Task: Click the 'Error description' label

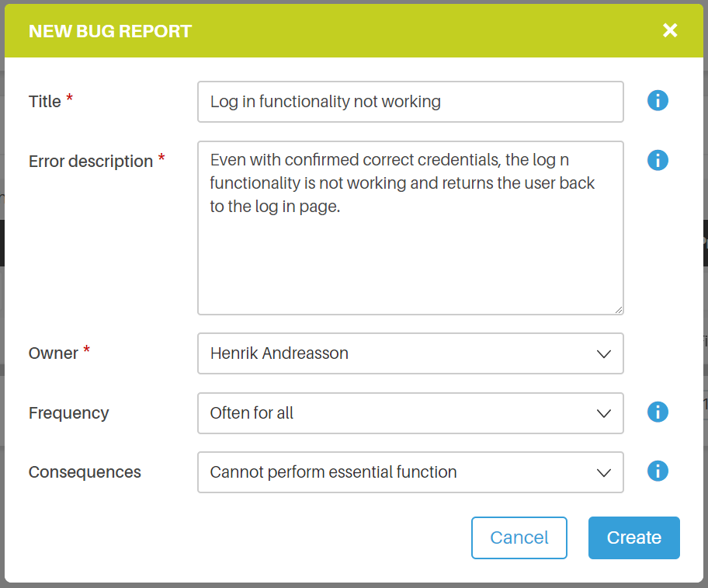Action: tap(91, 162)
